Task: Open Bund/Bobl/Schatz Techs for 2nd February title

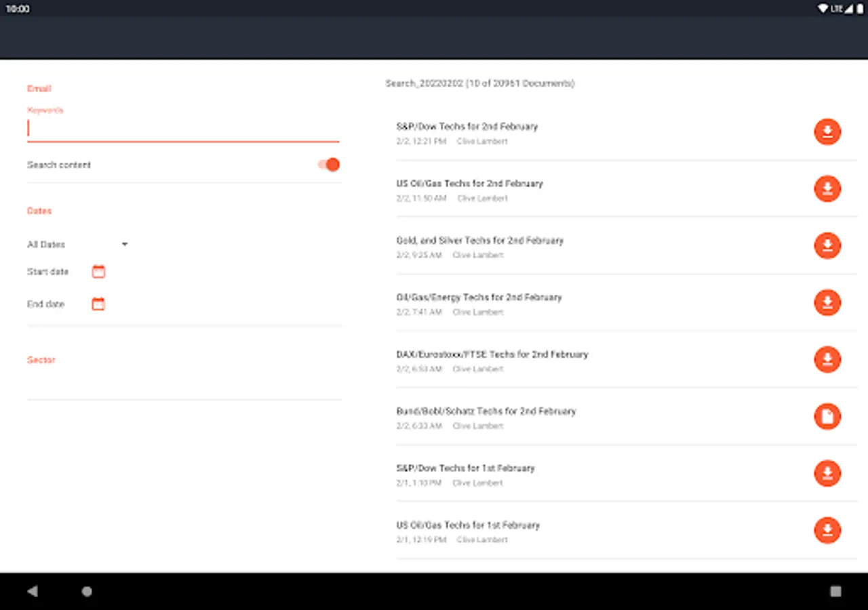Action: click(x=486, y=411)
